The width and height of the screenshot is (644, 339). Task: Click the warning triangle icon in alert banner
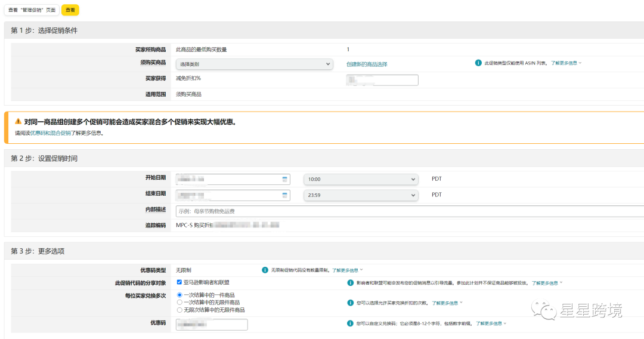coord(18,121)
